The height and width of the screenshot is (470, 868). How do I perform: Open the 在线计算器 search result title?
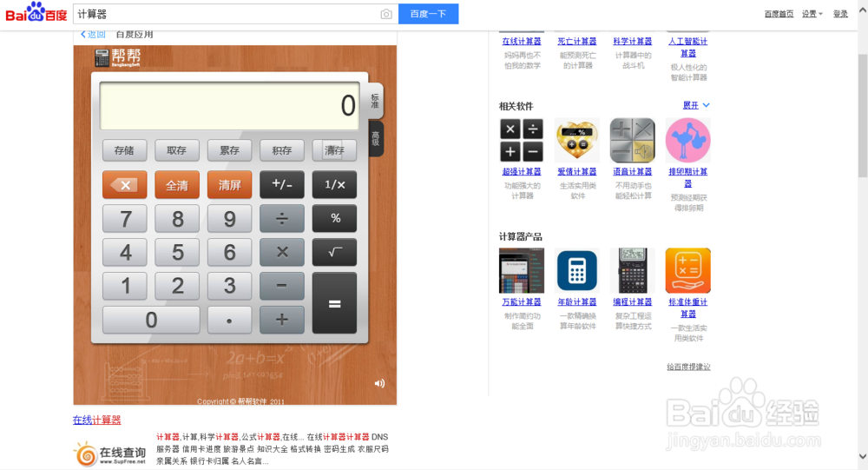97,420
